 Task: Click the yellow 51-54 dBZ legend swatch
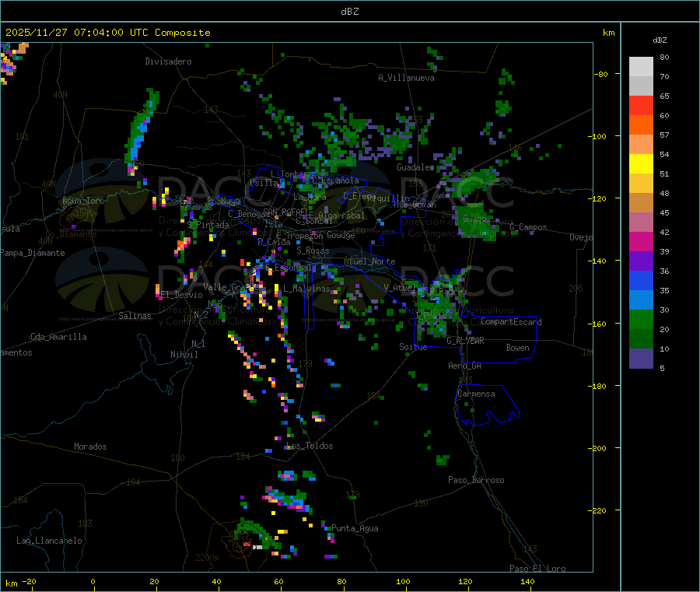(641, 164)
